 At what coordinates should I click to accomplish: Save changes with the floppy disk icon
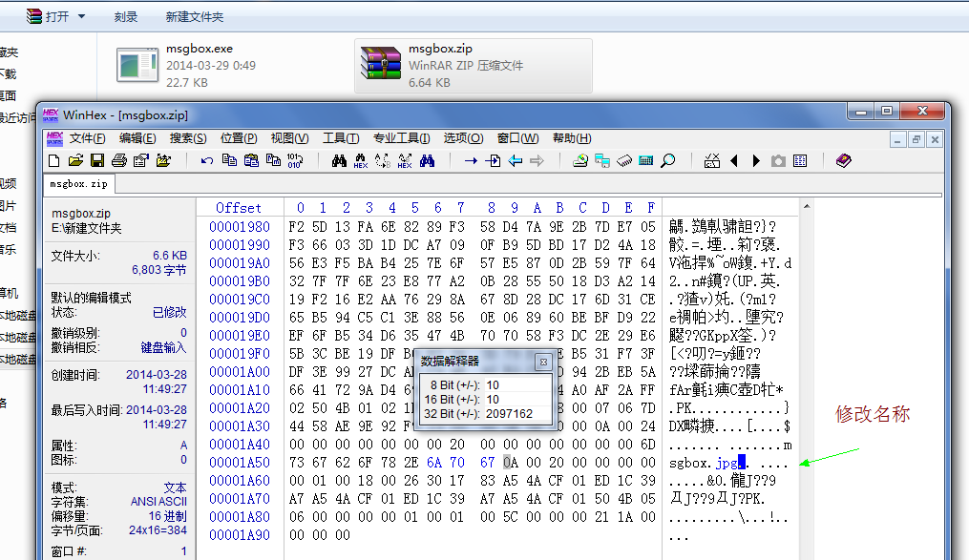[x=97, y=161]
